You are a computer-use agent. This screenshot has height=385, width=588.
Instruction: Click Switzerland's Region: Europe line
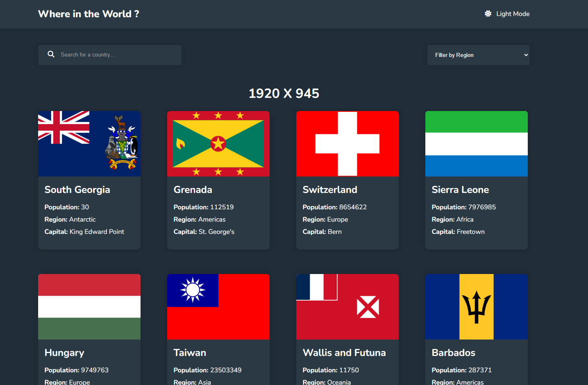[325, 220]
